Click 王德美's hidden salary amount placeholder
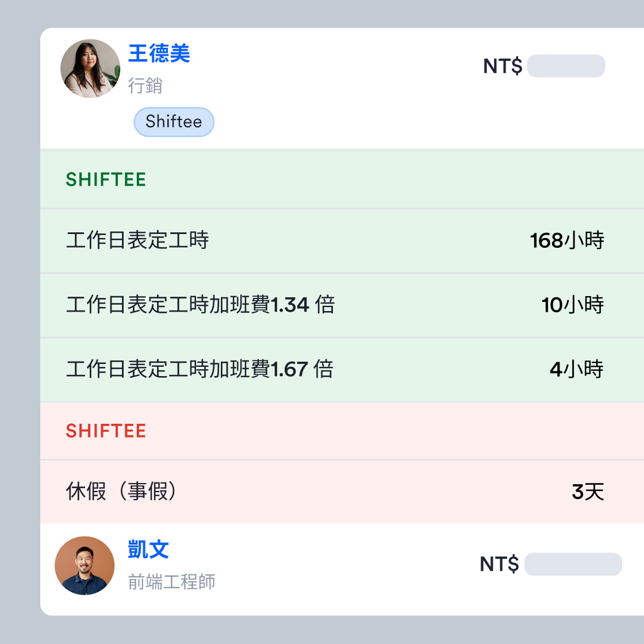The image size is (644, 644). pyautogui.click(x=565, y=66)
